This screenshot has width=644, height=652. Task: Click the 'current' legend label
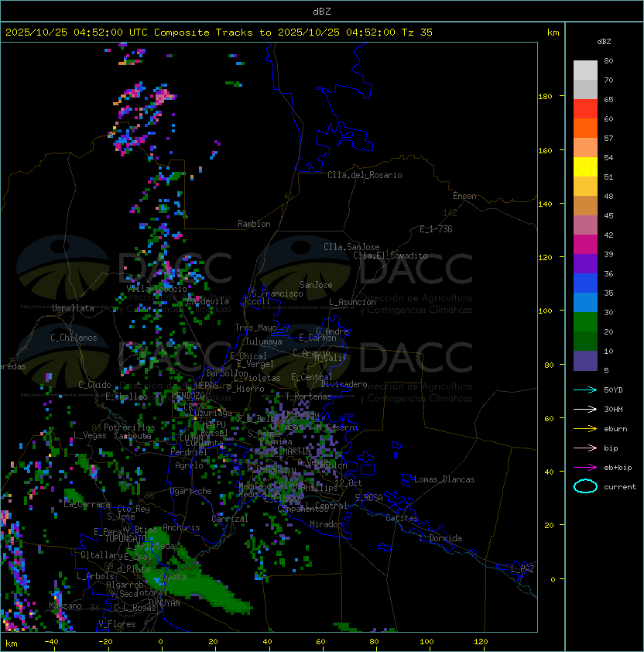point(620,487)
